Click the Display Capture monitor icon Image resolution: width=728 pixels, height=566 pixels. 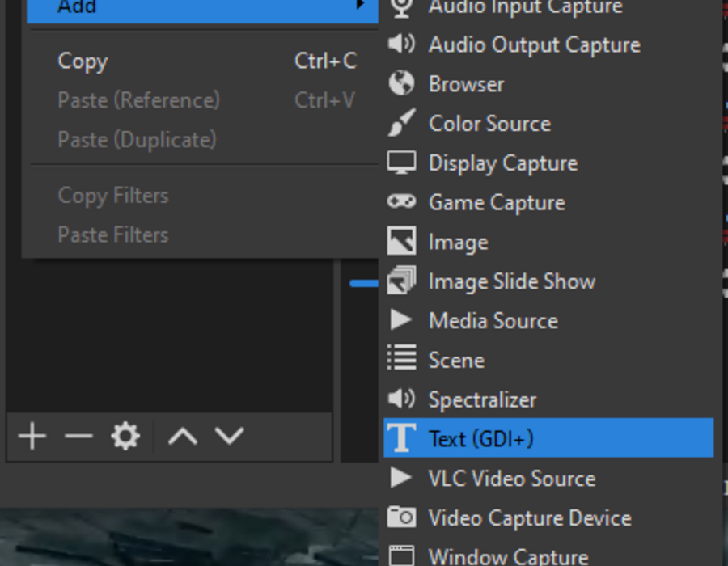pyautogui.click(x=401, y=163)
